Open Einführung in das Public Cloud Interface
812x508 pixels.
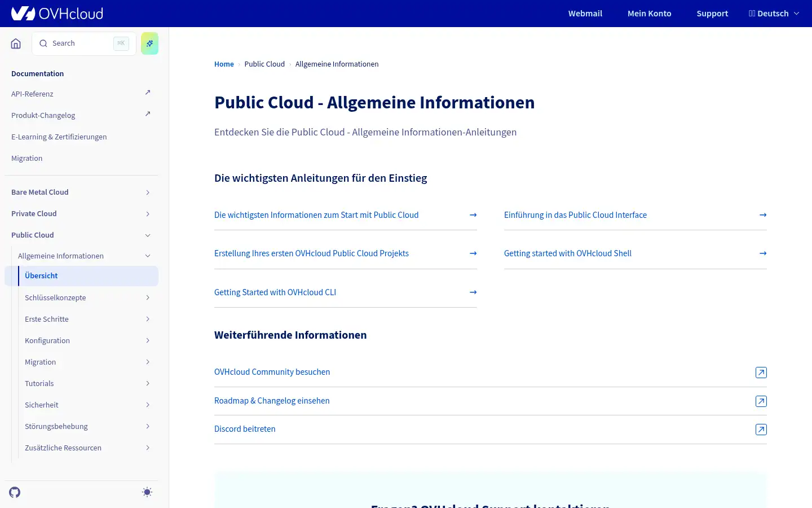pyautogui.click(x=575, y=215)
